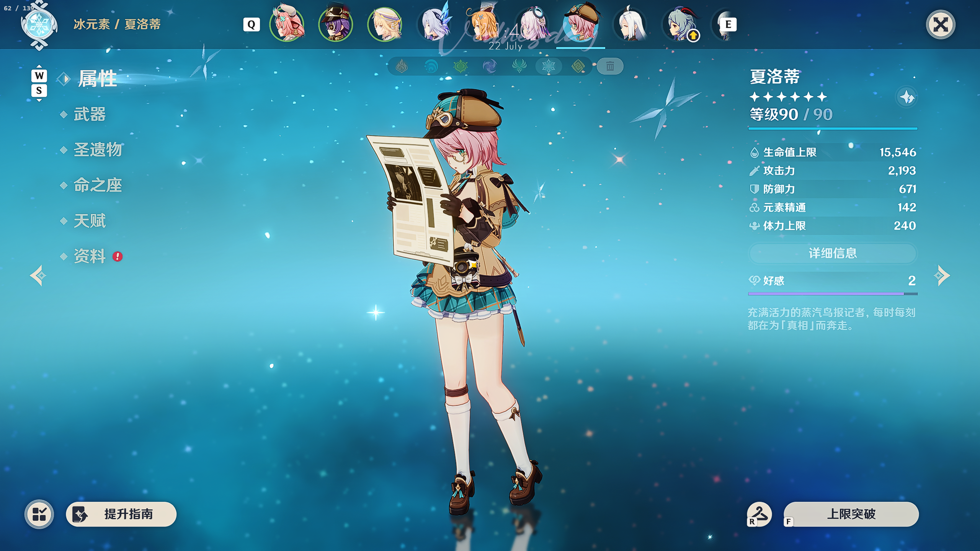
Task: Click the friendship progress bar
Action: (833, 294)
